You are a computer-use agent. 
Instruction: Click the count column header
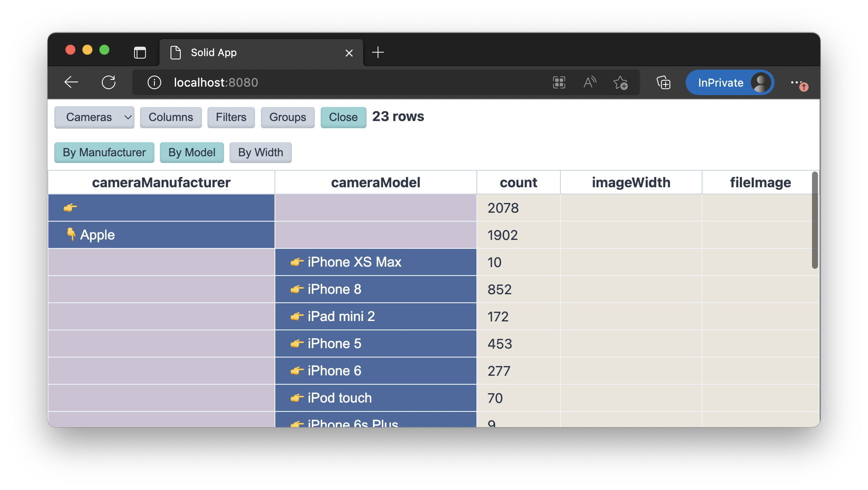[x=518, y=183]
